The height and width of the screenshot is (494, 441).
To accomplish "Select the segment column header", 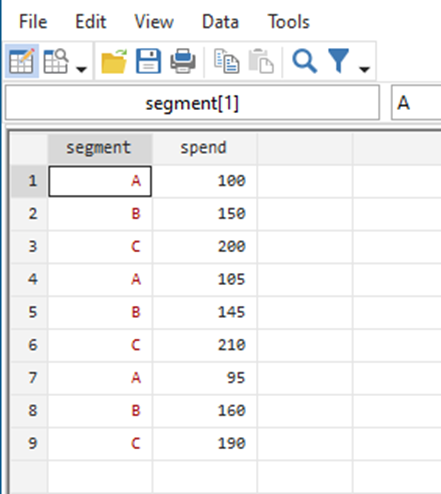I will [100, 148].
